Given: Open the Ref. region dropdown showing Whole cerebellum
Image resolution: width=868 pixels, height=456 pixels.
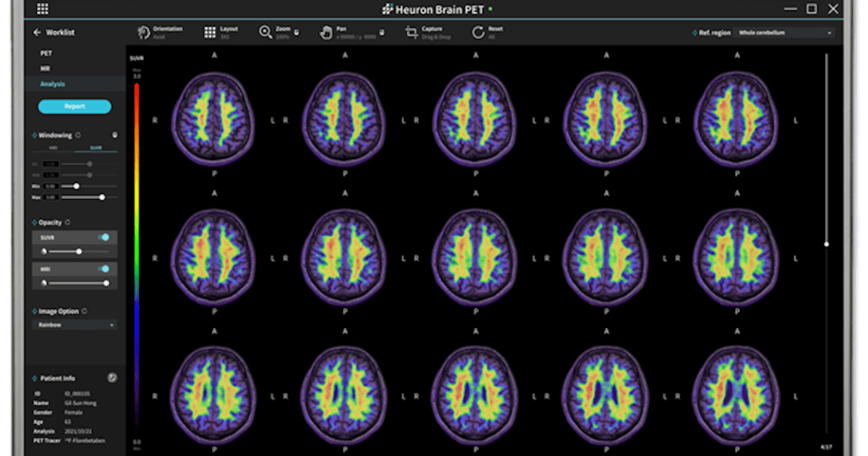Looking at the screenshot, I should (x=785, y=33).
